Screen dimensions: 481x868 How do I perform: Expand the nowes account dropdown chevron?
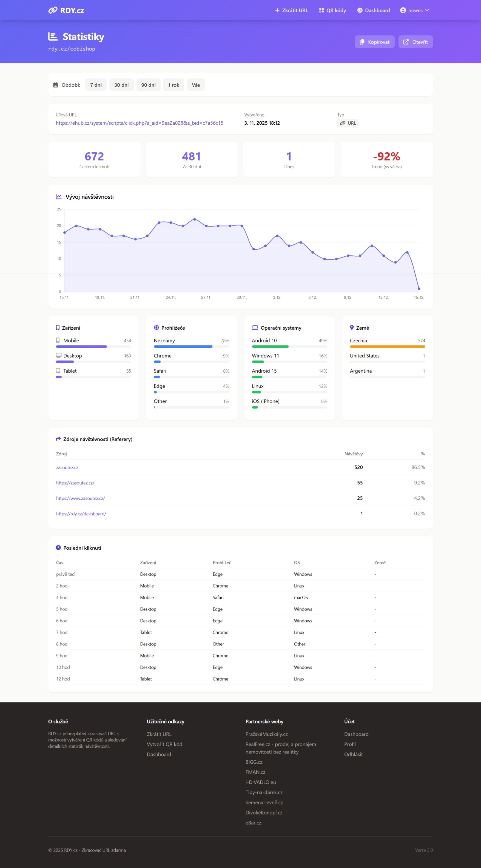(427, 10)
